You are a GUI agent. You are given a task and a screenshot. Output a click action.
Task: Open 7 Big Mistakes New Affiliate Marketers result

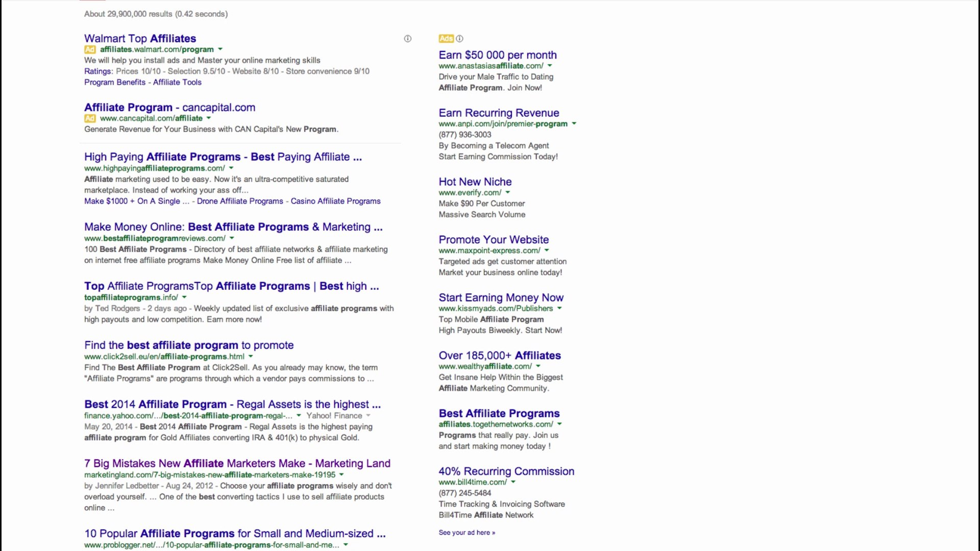237,463
